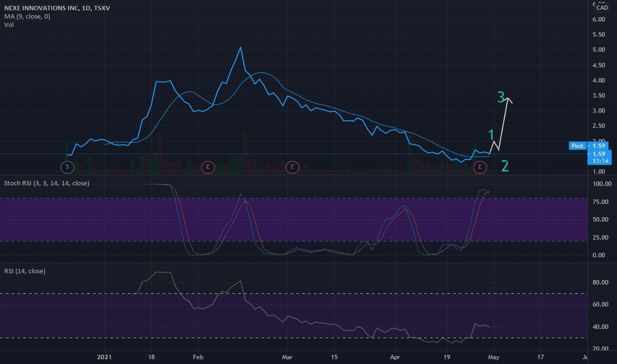Click the 5.50 price axis label
Image resolution: width=617 pixels, height=364 pixels.
(x=598, y=34)
